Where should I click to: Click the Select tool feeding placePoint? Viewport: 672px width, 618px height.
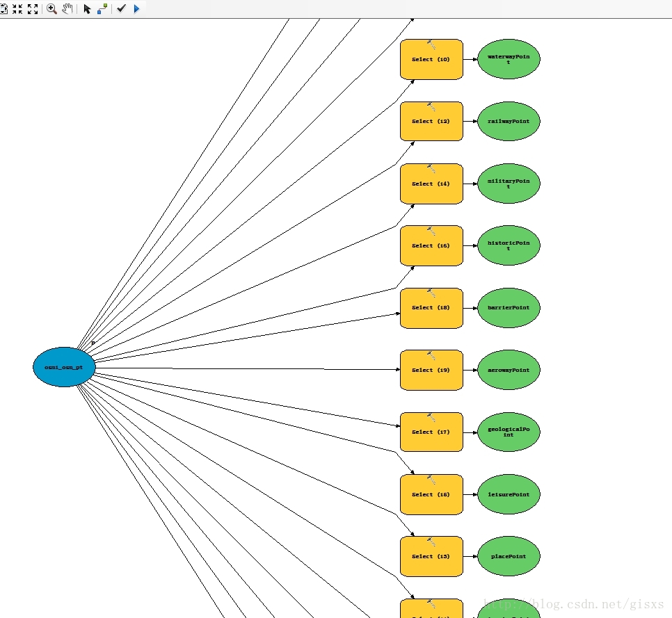tap(431, 556)
